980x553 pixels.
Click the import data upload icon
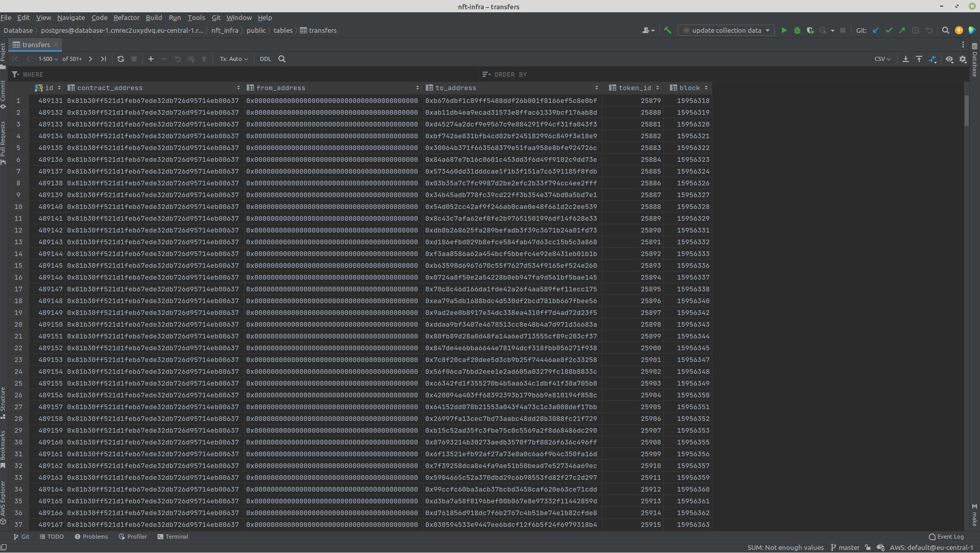click(919, 59)
